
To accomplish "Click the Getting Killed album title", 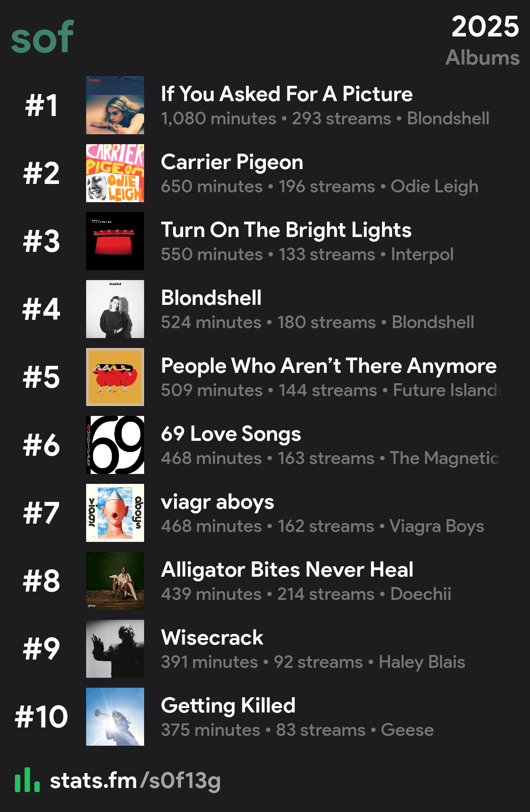I will pyautogui.click(x=228, y=706).
